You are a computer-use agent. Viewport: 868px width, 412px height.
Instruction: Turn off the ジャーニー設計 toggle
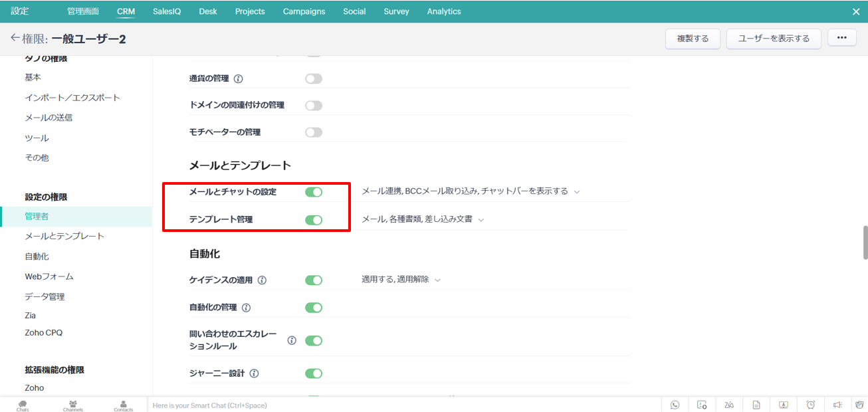click(314, 373)
